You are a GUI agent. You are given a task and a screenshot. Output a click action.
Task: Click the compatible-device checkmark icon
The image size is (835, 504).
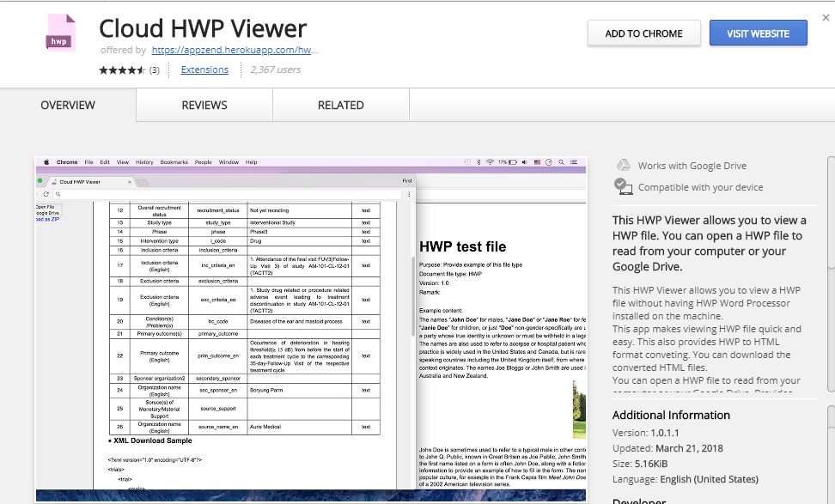pos(623,186)
